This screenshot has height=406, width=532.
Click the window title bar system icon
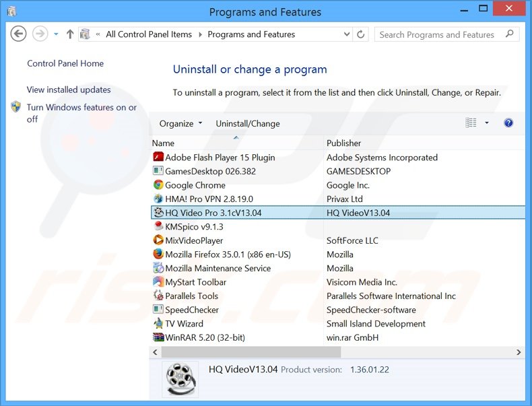[x=12, y=11]
